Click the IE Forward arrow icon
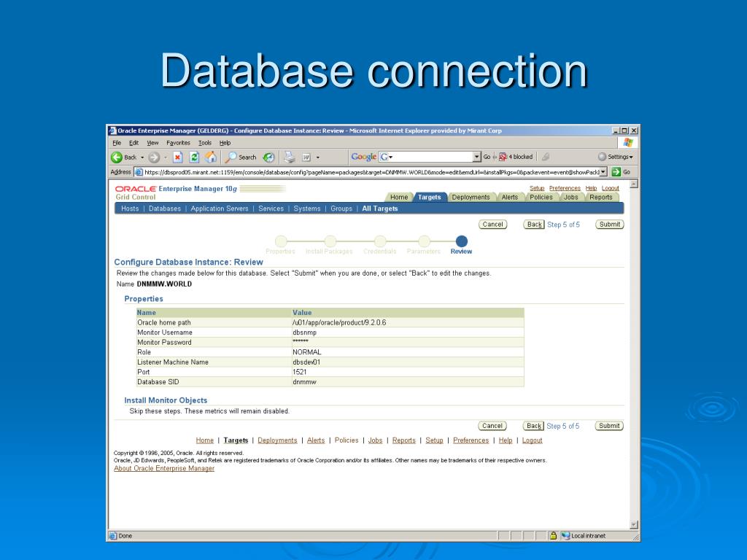 pos(154,157)
